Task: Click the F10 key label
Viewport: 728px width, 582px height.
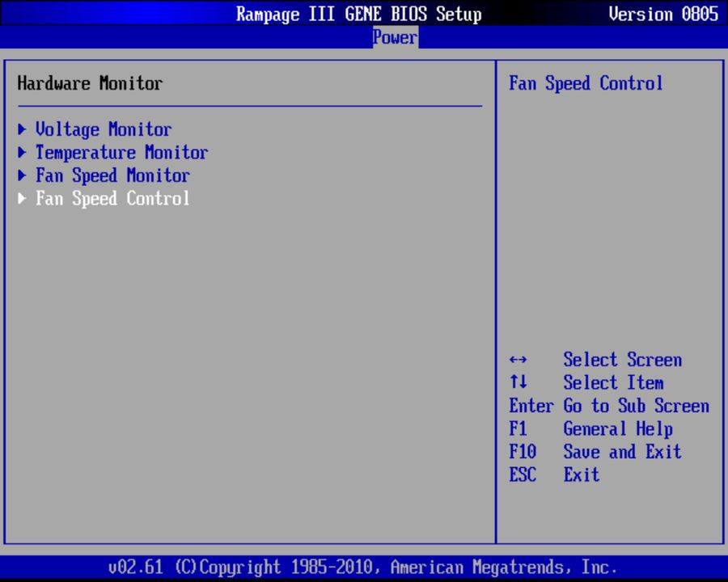Action: tap(523, 452)
